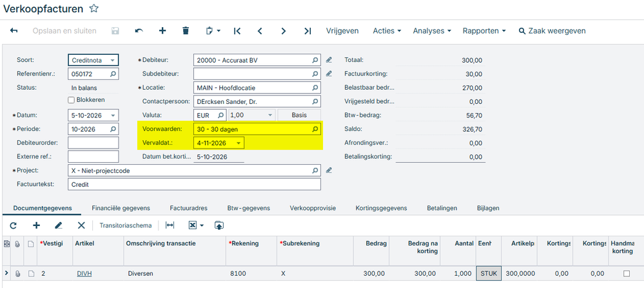
Task: Click the save disk icon
Action: (x=115, y=31)
